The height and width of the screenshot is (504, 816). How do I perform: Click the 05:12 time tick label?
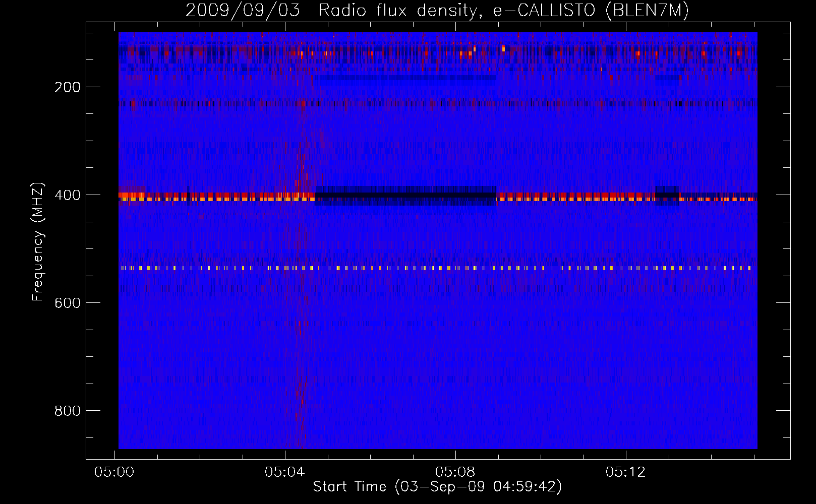pos(626,472)
